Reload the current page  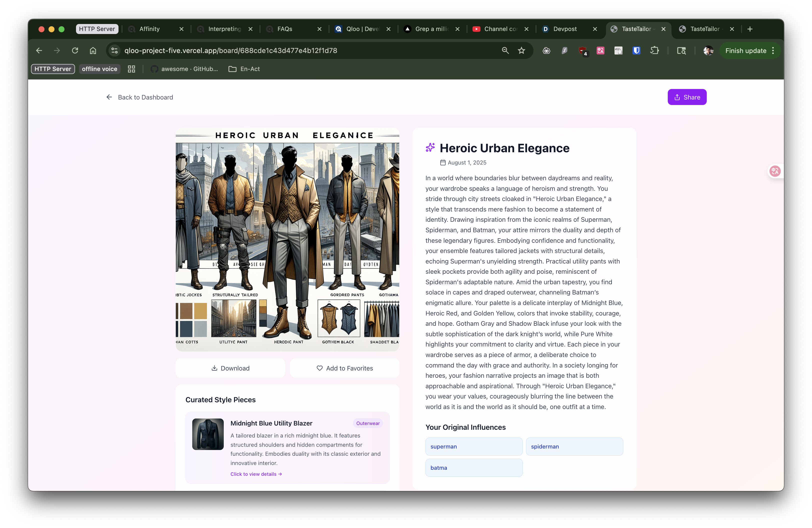[x=75, y=50]
